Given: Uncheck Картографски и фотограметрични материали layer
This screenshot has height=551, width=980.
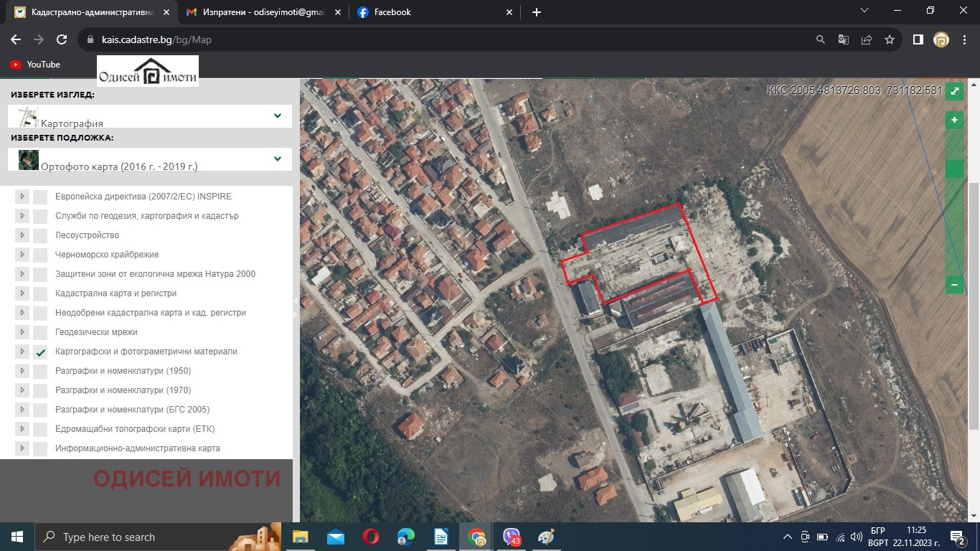Looking at the screenshot, I should tap(41, 352).
